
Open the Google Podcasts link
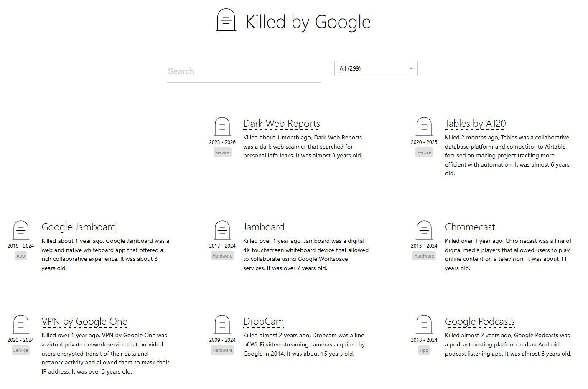pos(480,321)
